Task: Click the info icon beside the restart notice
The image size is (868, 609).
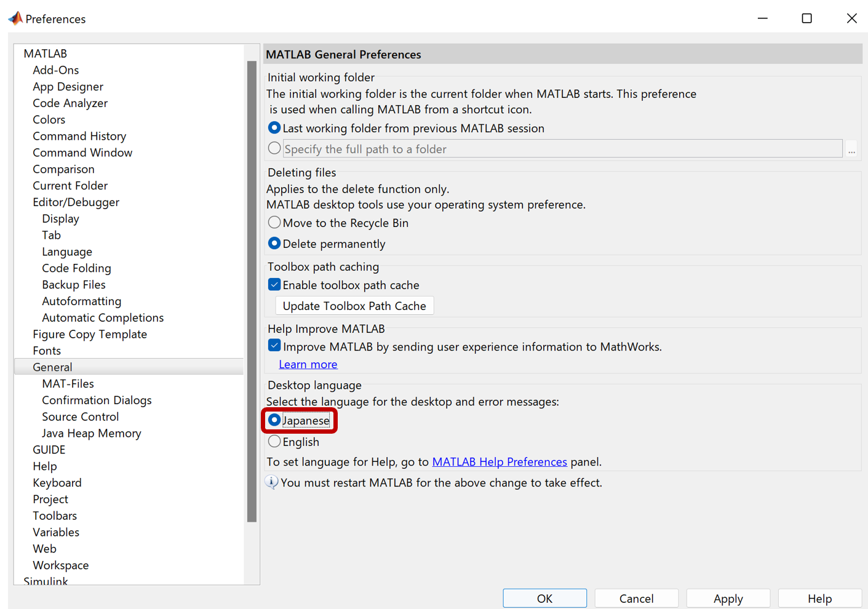Action: click(x=272, y=482)
